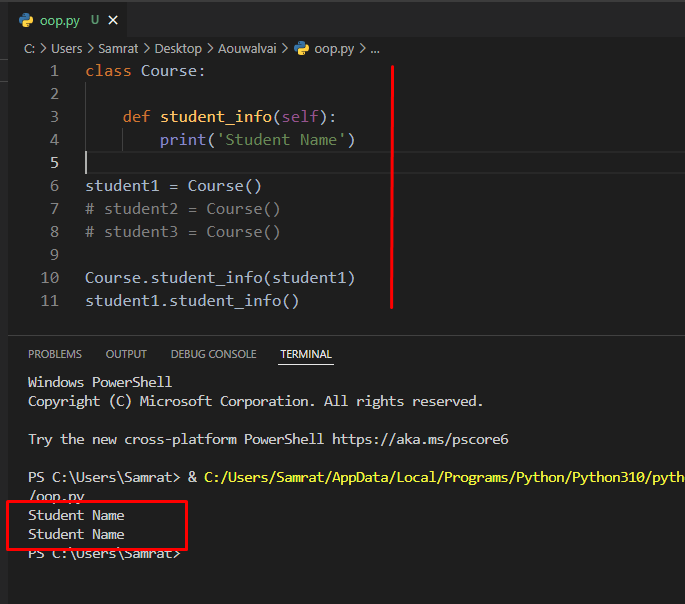Click the 'Student Name' string literal
This screenshot has height=604, width=685.
click(x=281, y=140)
